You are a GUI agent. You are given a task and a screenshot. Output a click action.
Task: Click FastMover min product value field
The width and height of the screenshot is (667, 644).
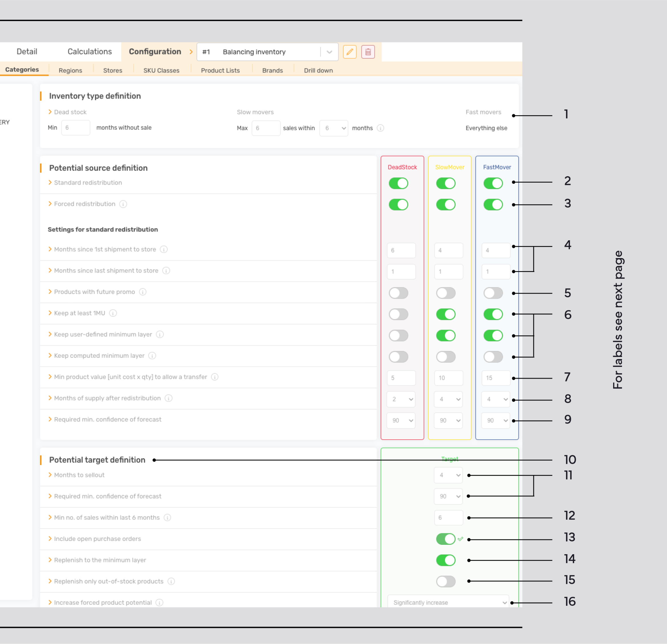[496, 378]
